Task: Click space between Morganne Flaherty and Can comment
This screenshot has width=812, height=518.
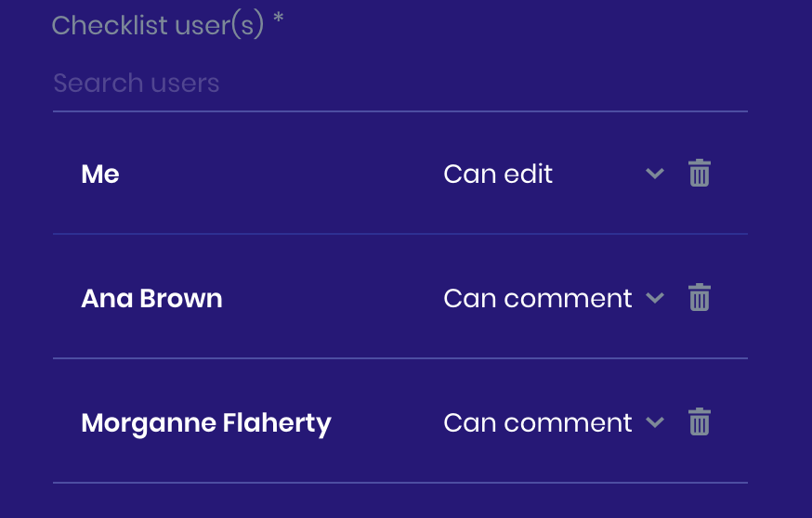Action: tap(386, 422)
